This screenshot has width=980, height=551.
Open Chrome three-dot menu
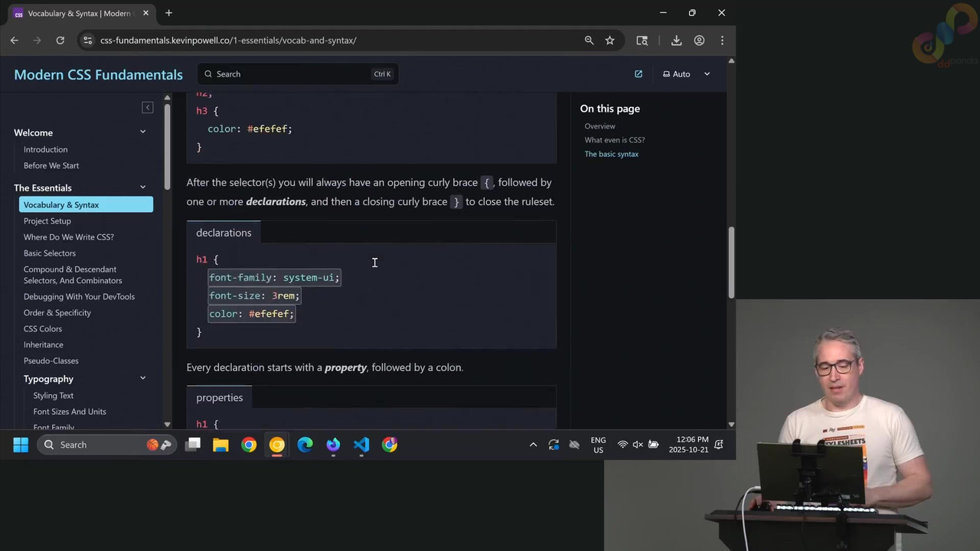722,41
